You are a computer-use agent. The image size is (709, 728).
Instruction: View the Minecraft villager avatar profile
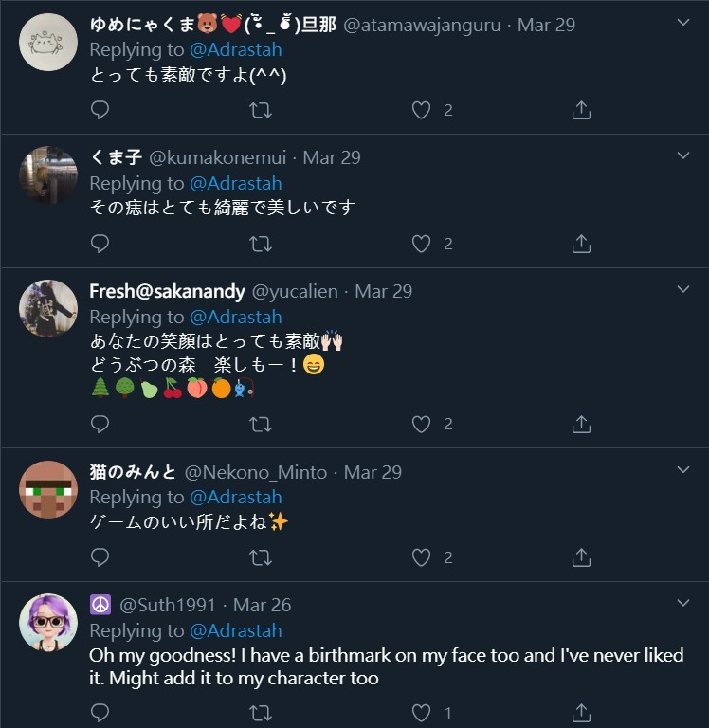(48, 489)
